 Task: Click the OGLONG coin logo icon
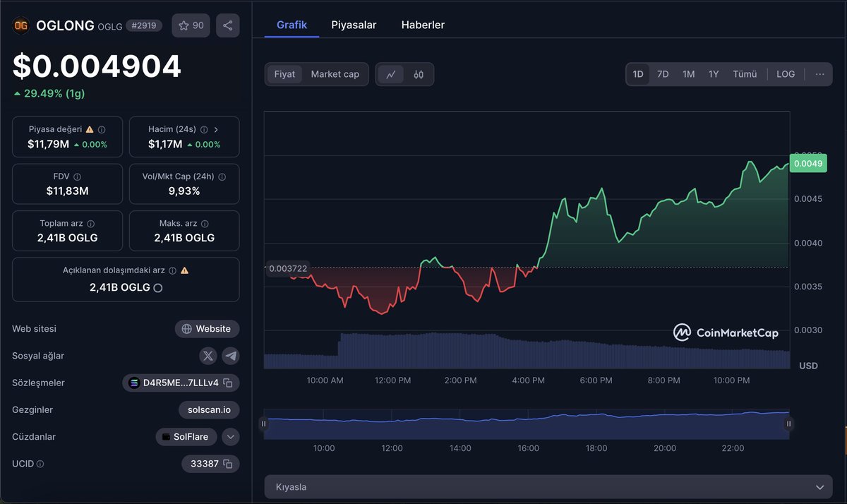(x=21, y=25)
